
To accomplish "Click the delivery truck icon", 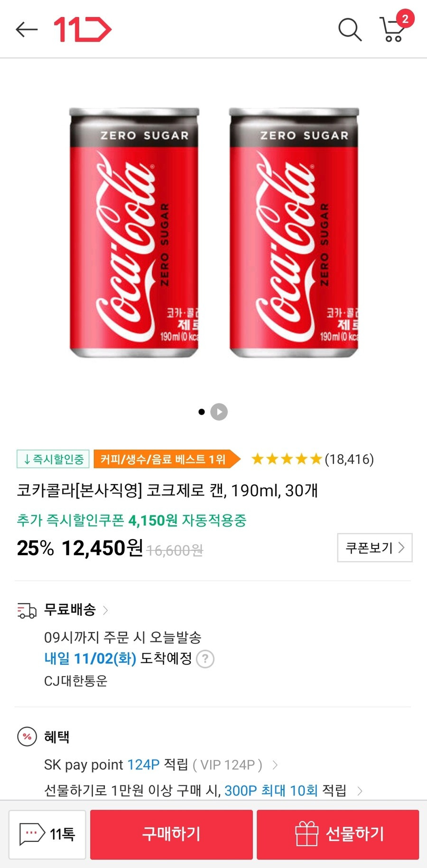I will tap(27, 611).
